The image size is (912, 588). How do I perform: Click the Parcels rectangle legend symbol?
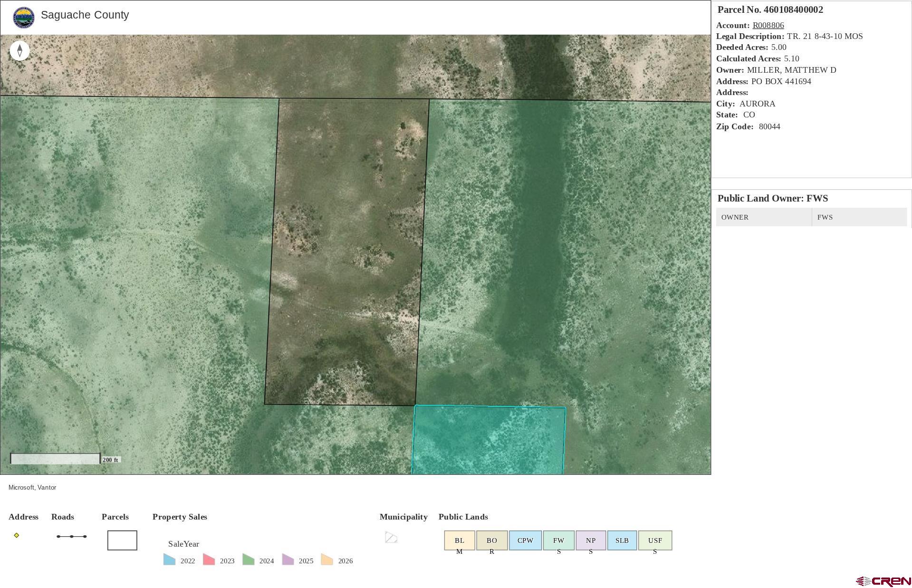point(122,540)
